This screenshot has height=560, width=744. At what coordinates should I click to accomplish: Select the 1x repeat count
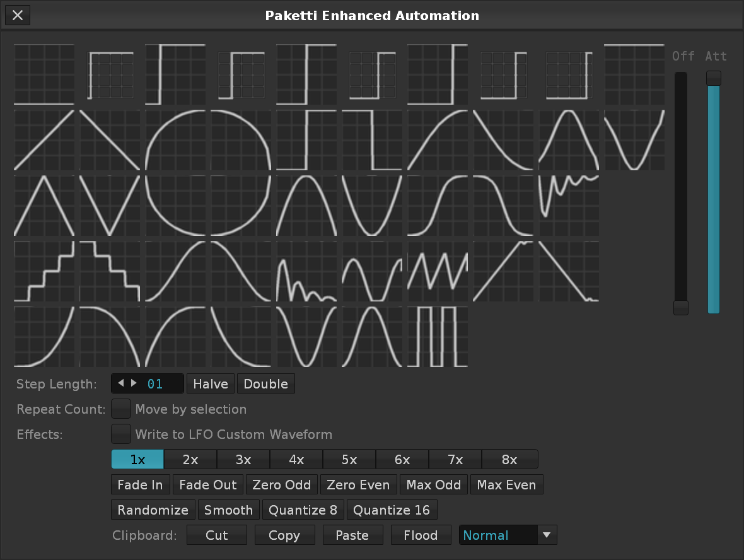137,459
